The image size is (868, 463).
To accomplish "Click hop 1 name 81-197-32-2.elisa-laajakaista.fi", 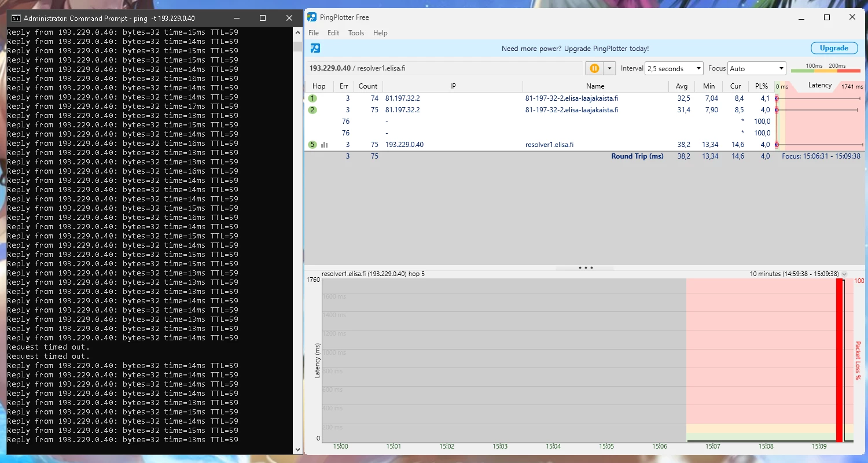I will coord(572,98).
